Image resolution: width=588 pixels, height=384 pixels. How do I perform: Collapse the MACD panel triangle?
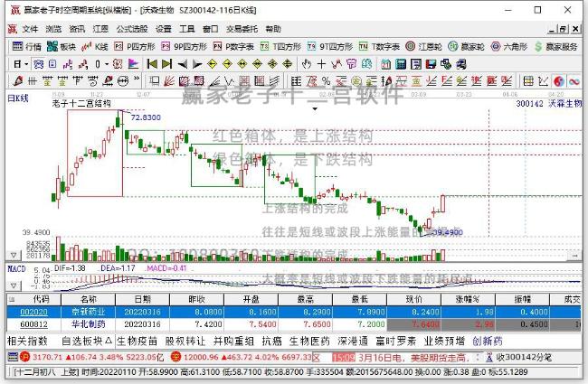[14, 286]
